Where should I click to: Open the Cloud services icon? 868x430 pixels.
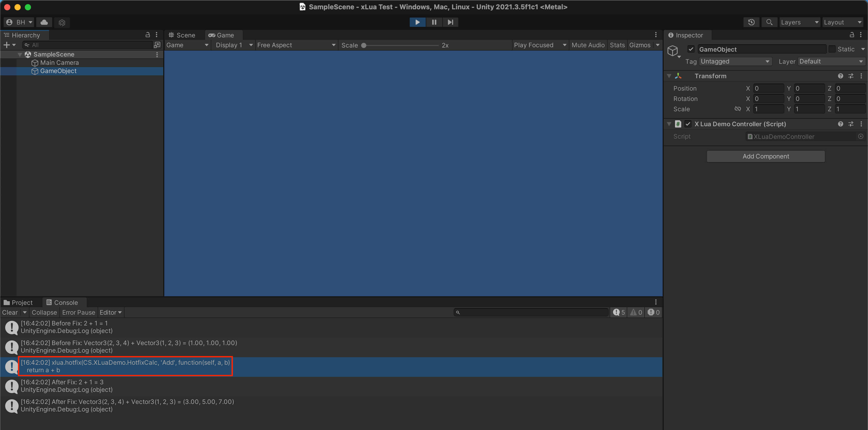pos(44,22)
